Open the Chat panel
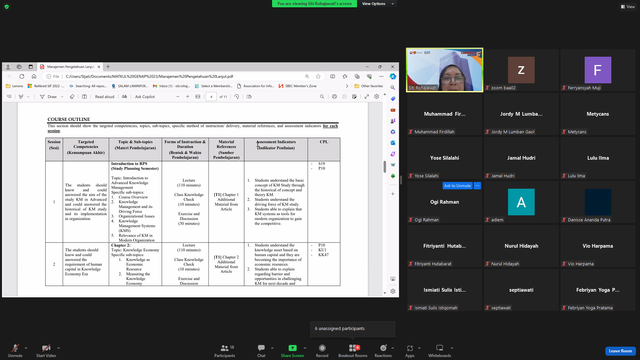Viewport: 640px width, 360px height. [261, 350]
